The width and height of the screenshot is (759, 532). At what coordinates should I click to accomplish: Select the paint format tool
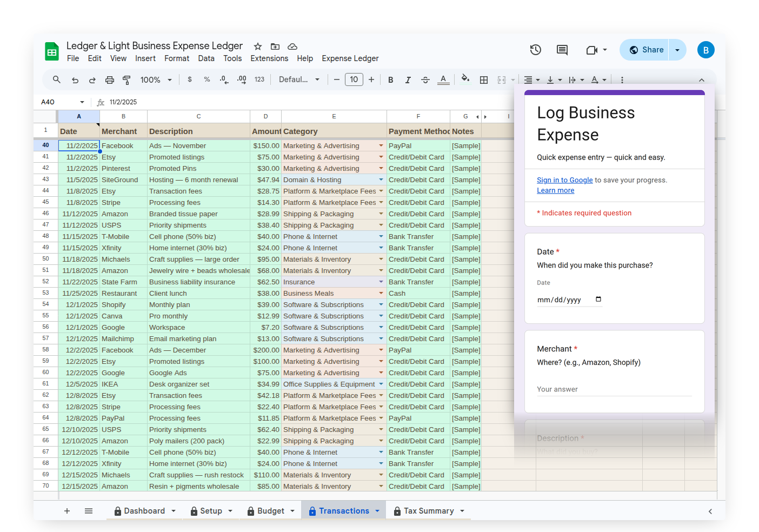coord(126,80)
